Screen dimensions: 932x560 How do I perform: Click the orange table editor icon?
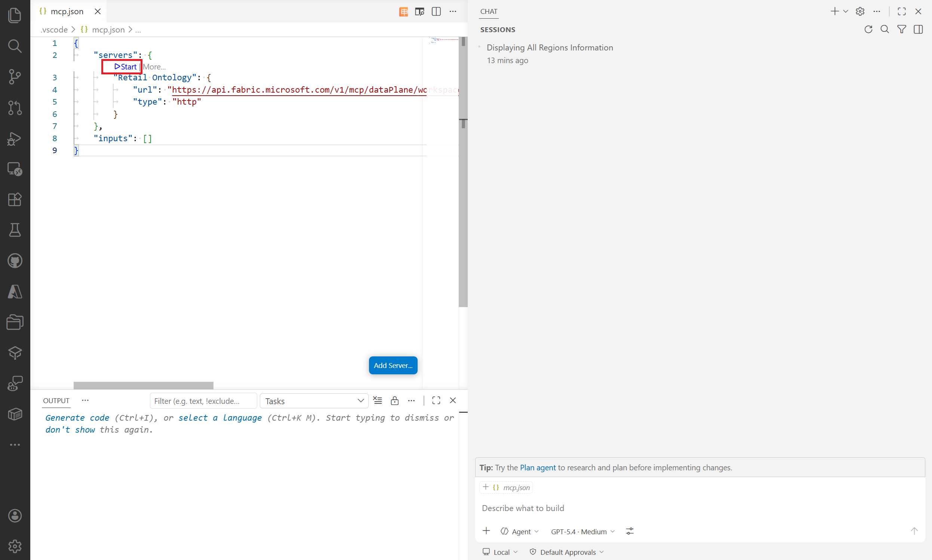coord(403,12)
